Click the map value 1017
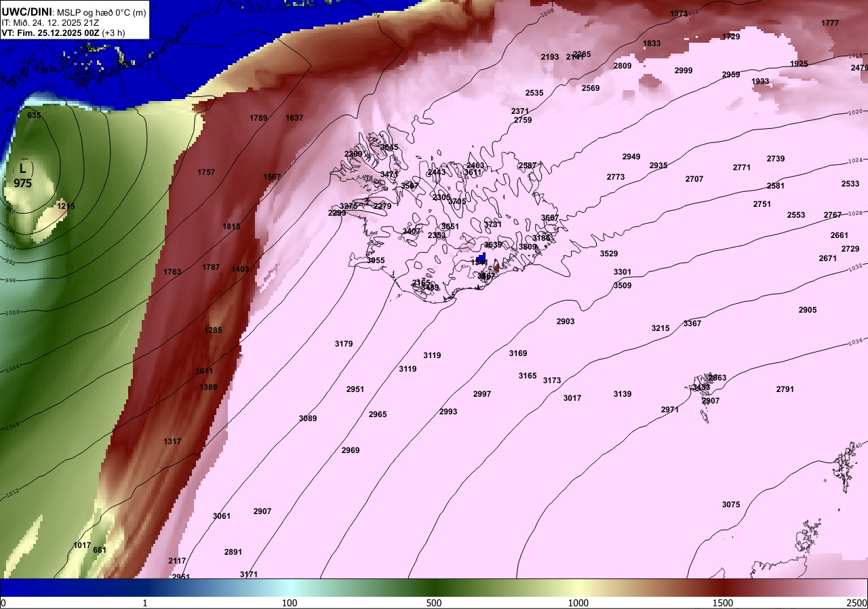 82,545
